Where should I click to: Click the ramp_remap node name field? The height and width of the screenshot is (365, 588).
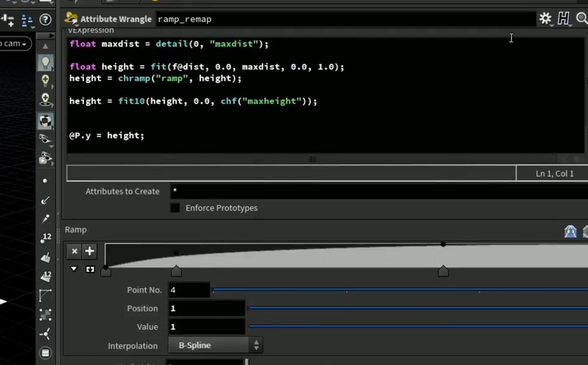(345, 19)
